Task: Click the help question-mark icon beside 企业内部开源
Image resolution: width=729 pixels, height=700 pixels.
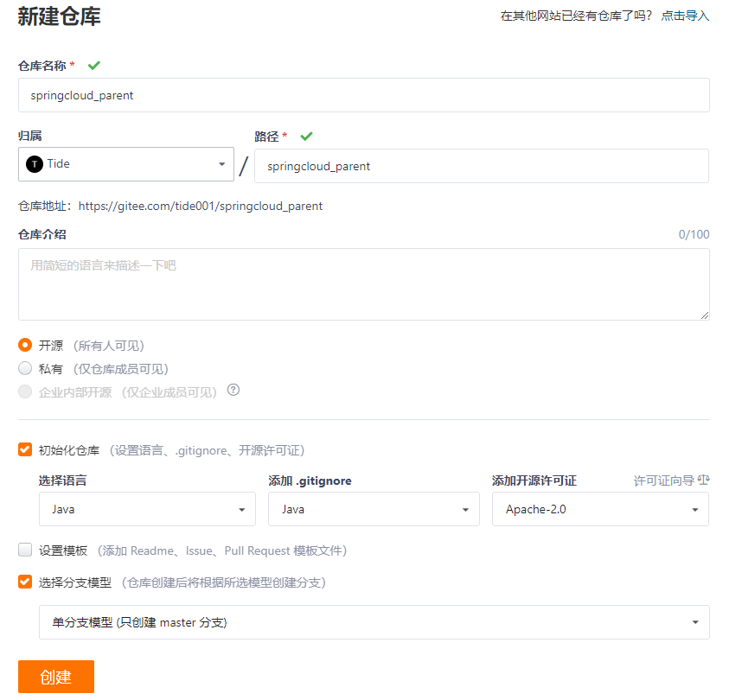Action: pos(233,390)
